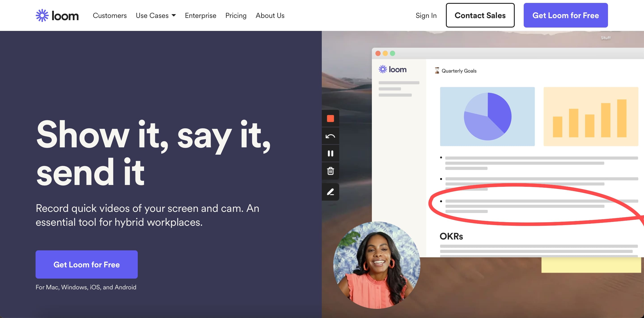Click the red stop recording button
This screenshot has width=644, height=318.
click(330, 118)
